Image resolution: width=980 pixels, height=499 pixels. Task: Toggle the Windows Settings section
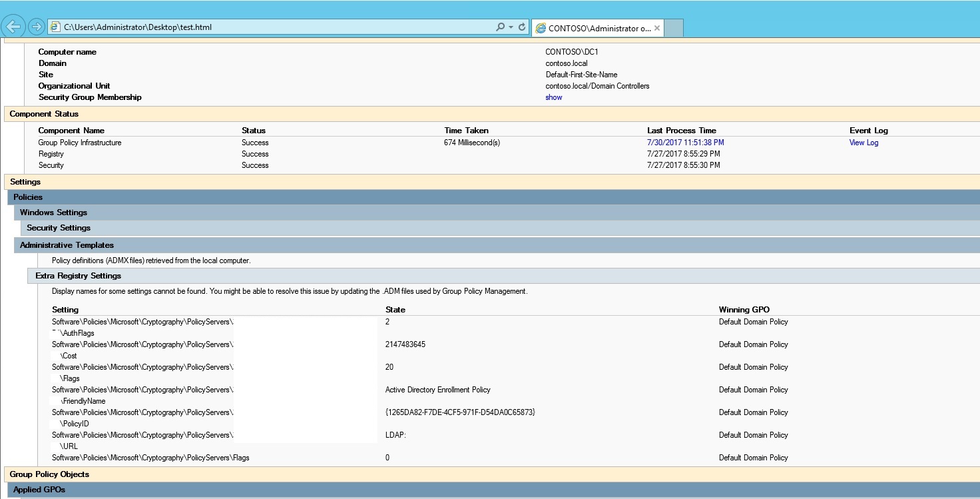[x=497, y=213]
